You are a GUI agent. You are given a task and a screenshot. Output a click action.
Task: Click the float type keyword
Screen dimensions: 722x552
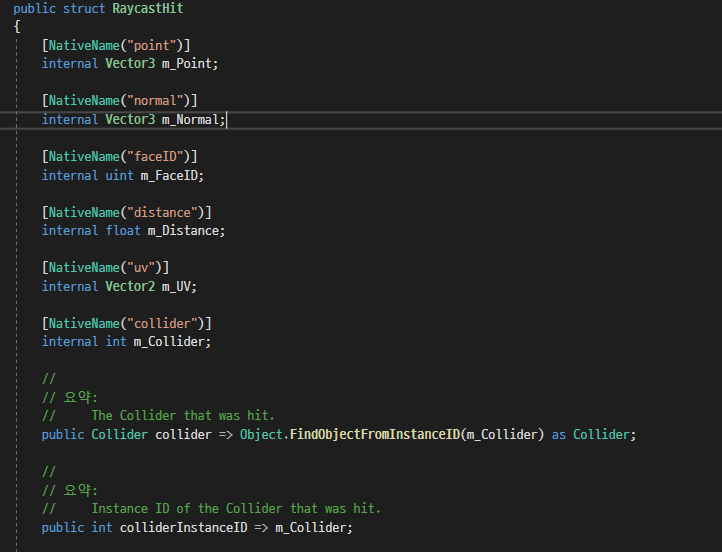coord(123,231)
